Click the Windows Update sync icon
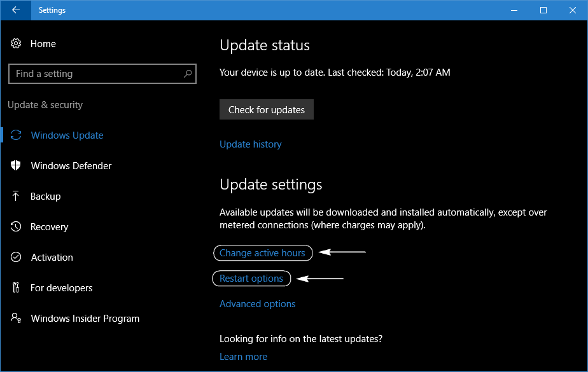Viewport: 588px width, 372px height. point(16,135)
